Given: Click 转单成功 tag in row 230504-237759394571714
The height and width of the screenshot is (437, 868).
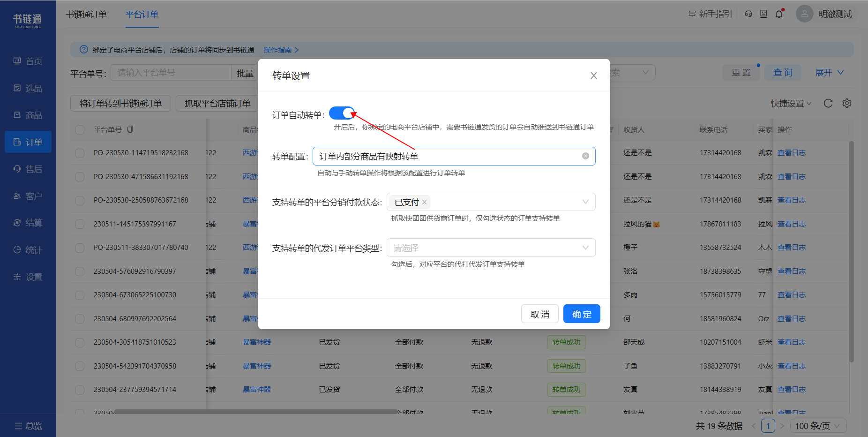Looking at the screenshot, I should tap(566, 389).
